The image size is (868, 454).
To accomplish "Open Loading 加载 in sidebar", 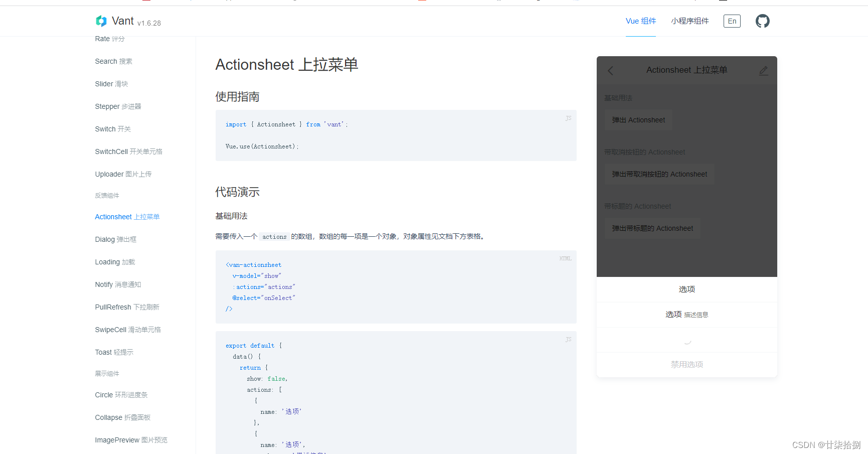I will click(115, 262).
